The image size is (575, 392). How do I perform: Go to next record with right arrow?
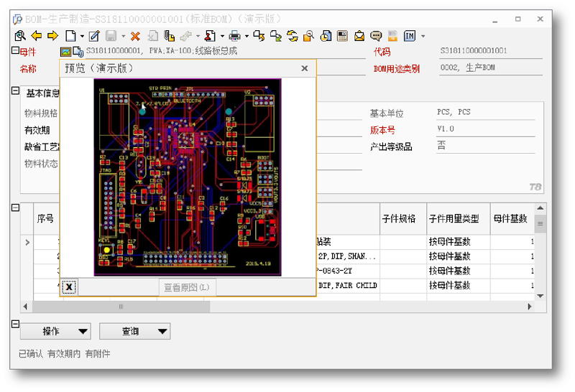[x=52, y=35]
